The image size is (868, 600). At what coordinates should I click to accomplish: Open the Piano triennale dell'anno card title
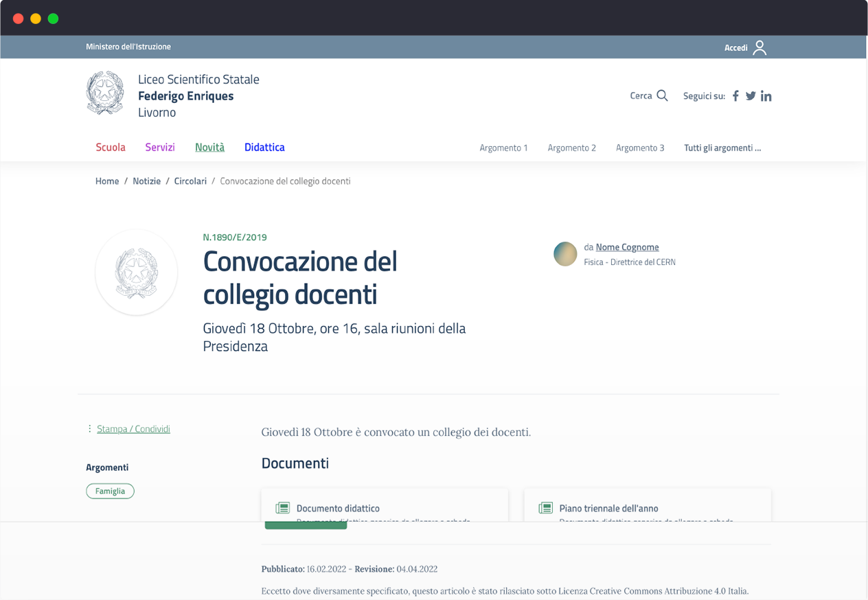click(609, 509)
